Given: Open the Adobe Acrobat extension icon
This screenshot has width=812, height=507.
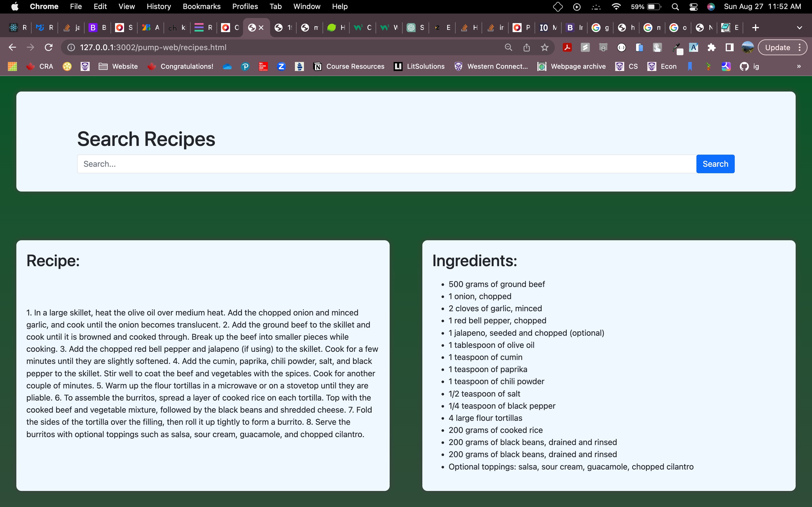Looking at the screenshot, I should pos(567,47).
